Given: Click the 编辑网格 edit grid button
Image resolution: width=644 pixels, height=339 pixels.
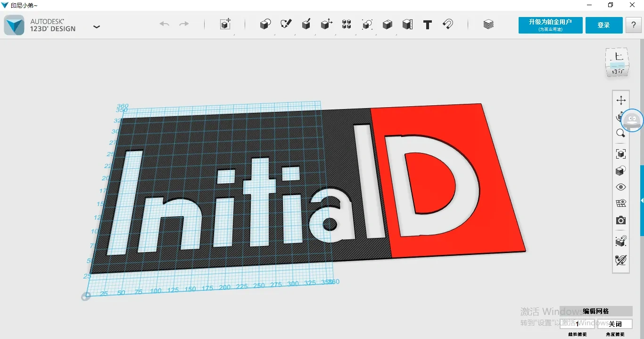Looking at the screenshot, I should 596,311.
